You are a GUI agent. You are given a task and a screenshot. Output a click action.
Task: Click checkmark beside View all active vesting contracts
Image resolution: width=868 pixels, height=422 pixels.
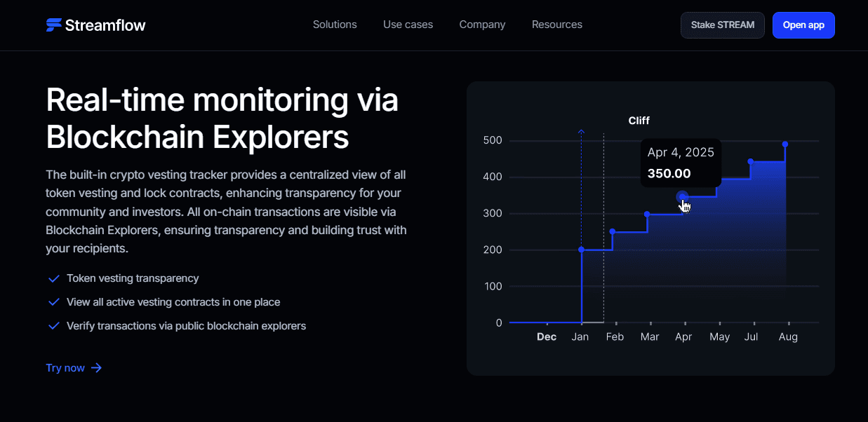click(53, 303)
